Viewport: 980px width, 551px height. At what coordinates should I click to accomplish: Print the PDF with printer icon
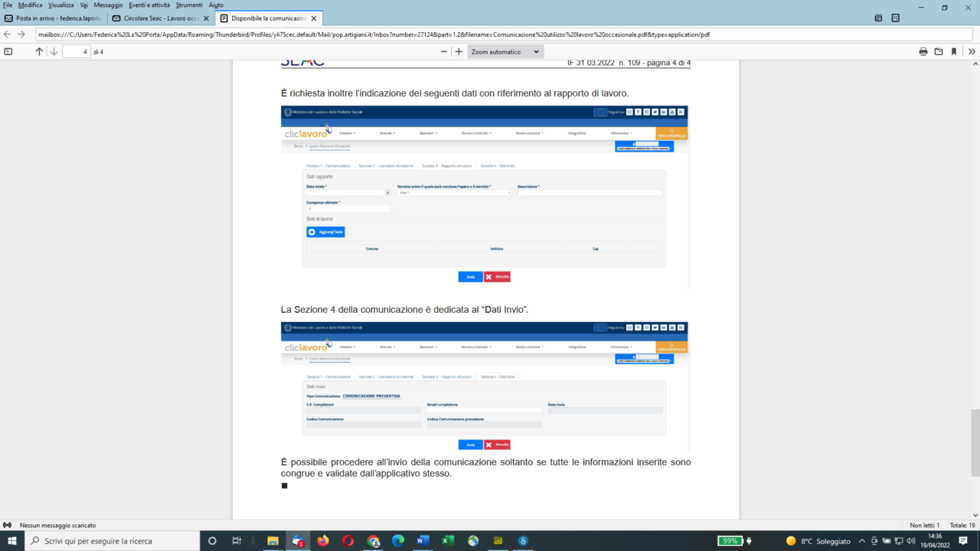tap(923, 52)
